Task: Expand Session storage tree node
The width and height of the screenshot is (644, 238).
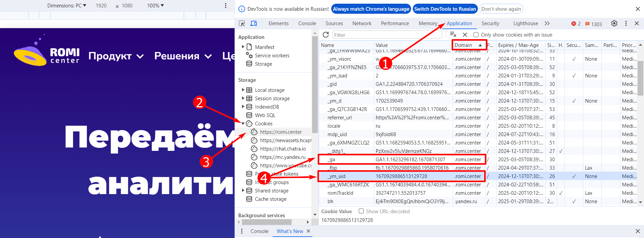Action: point(243,98)
